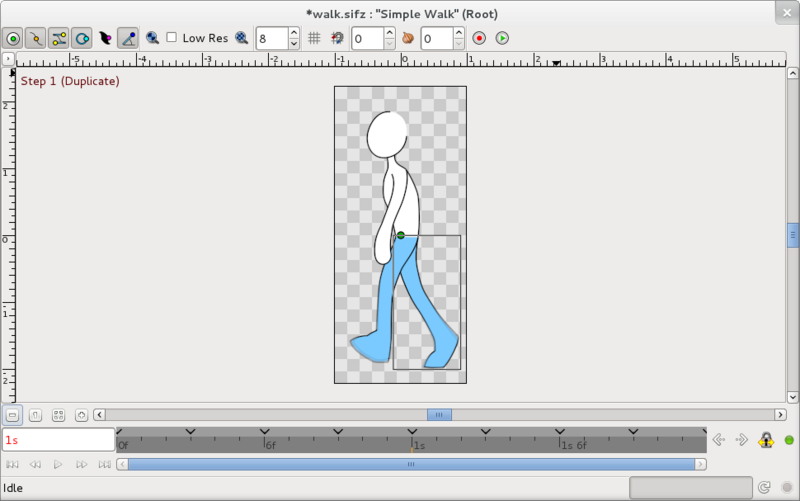The image size is (800, 501).
Task: Click the red record render button
Action: (479, 38)
